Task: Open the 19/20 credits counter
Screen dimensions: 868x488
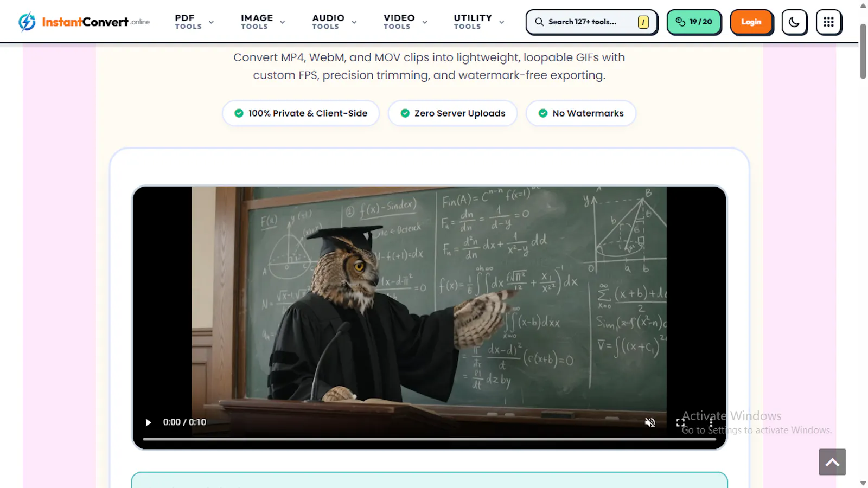Action: pyautogui.click(x=694, y=22)
